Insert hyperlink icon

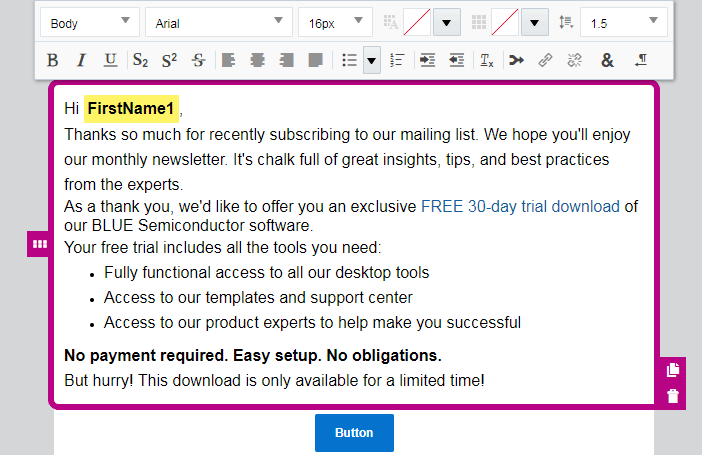point(545,60)
